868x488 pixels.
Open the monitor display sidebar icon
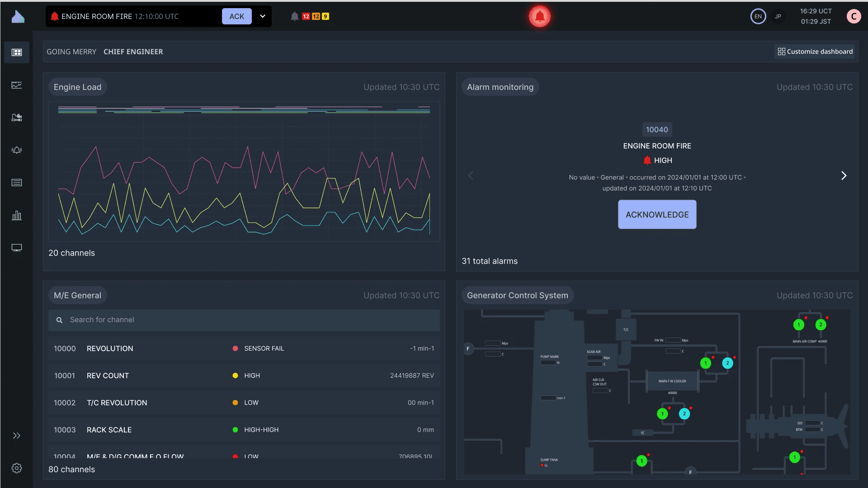17,248
